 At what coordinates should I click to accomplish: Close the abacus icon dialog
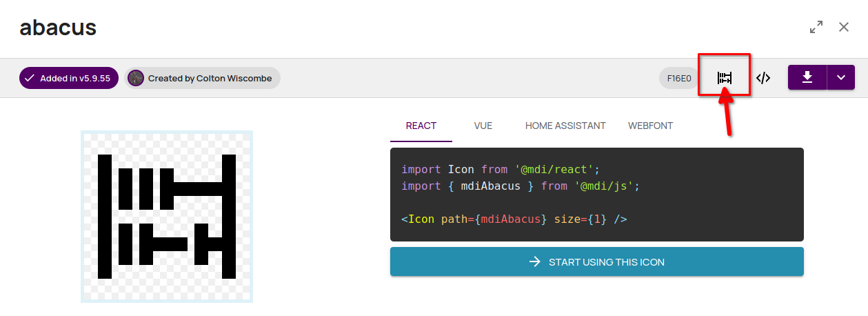(844, 27)
